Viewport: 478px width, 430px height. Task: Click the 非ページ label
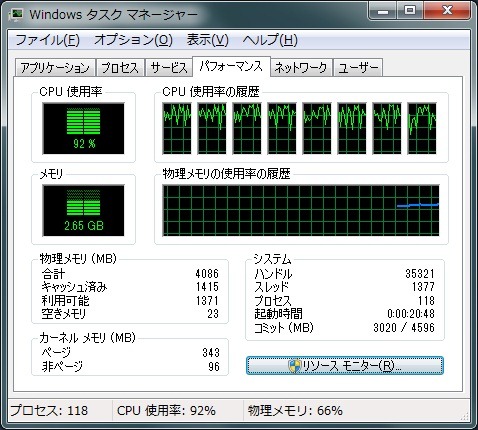click(62, 366)
